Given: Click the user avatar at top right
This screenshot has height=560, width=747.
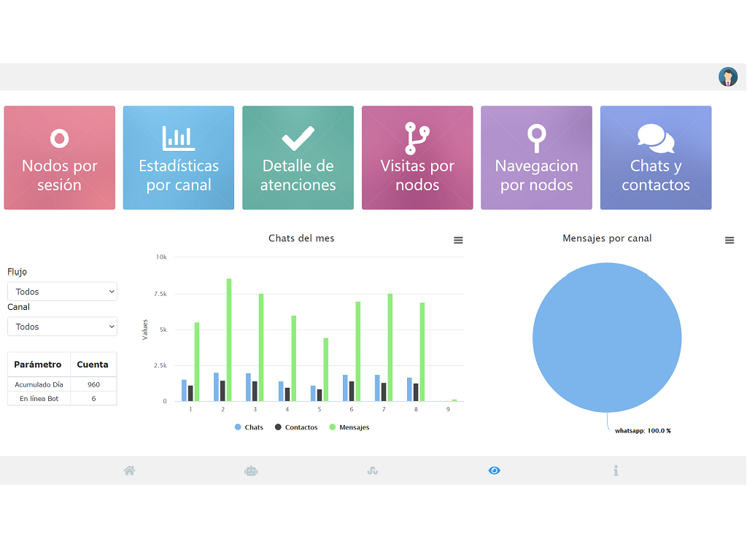Looking at the screenshot, I should (x=728, y=77).
